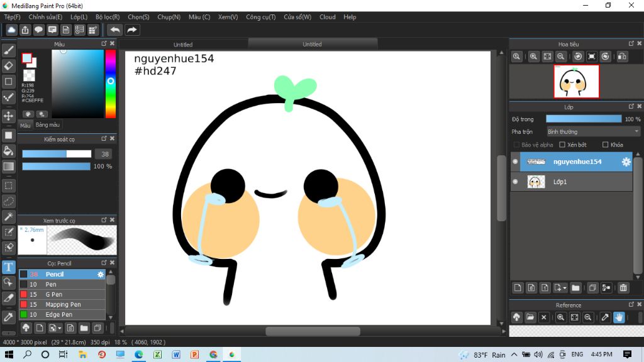Open the Help menu
644x362 pixels.
[x=350, y=17]
